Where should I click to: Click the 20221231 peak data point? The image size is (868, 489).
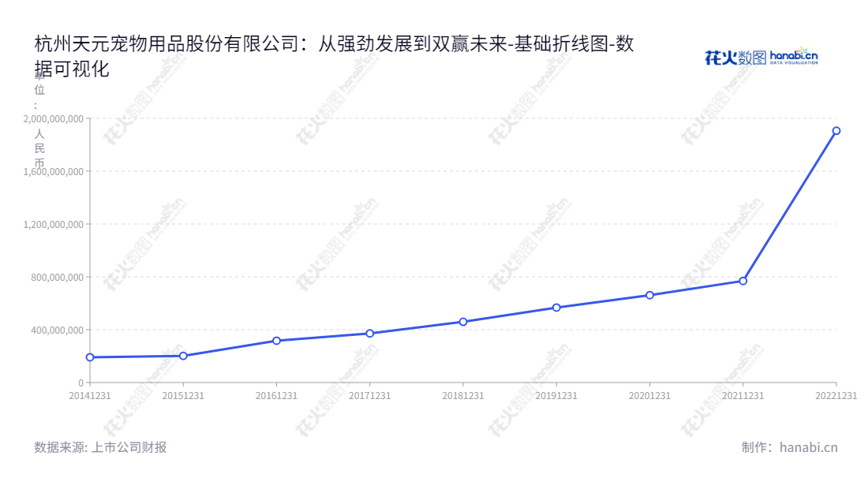click(836, 131)
